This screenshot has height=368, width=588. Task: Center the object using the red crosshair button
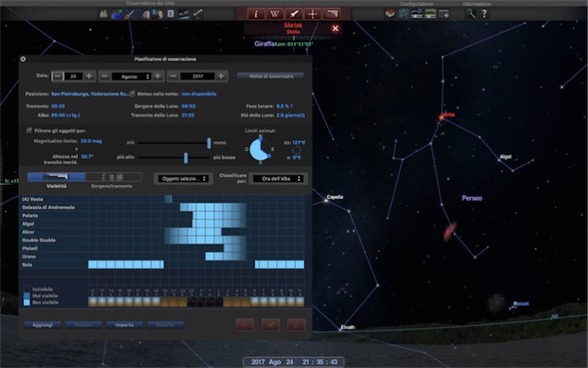(312, 14)
